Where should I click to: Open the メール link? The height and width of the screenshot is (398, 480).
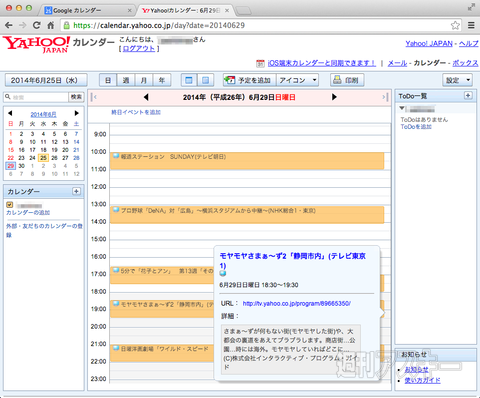point(397,63)
